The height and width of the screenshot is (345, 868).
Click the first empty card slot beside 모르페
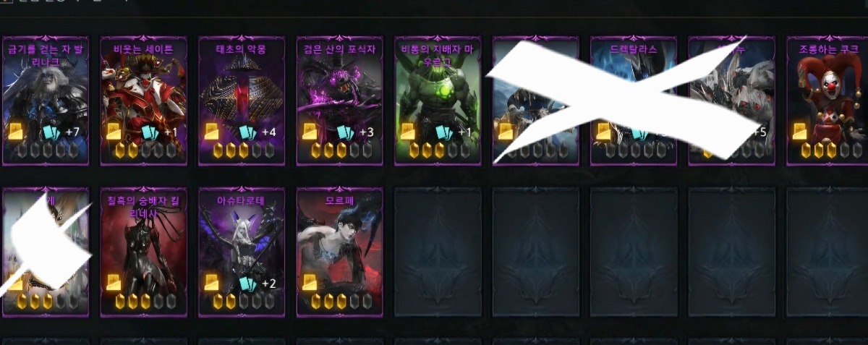[x=438, y=252]
